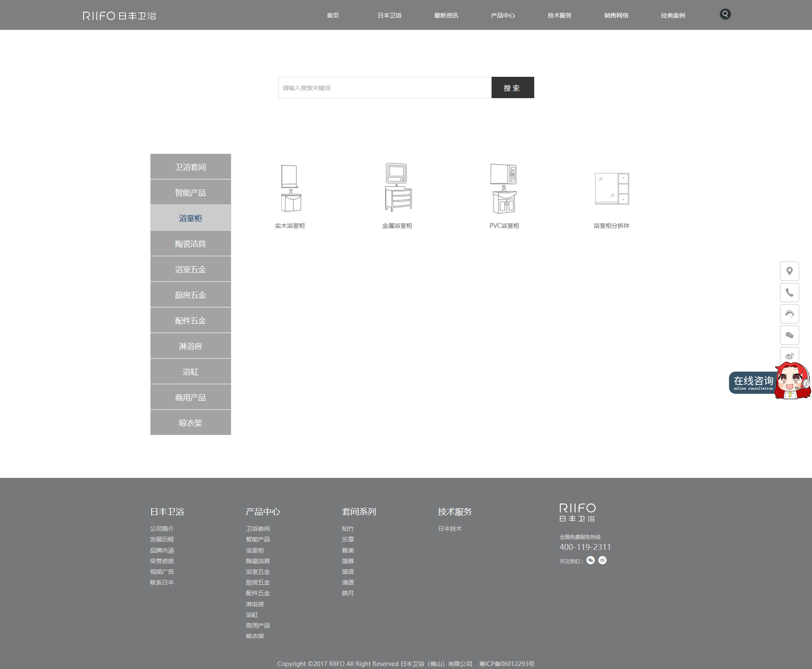Open the 浴室柜分拆件 product category

point(611,189)
